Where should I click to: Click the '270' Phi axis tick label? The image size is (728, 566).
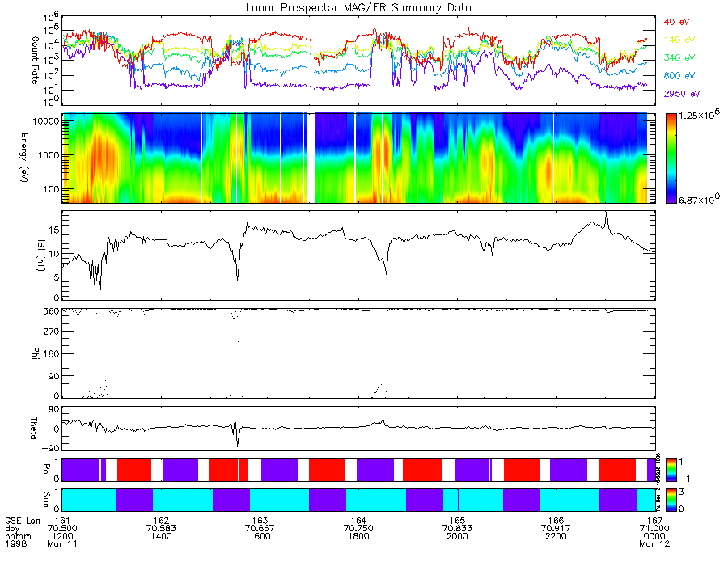point(51,332)
